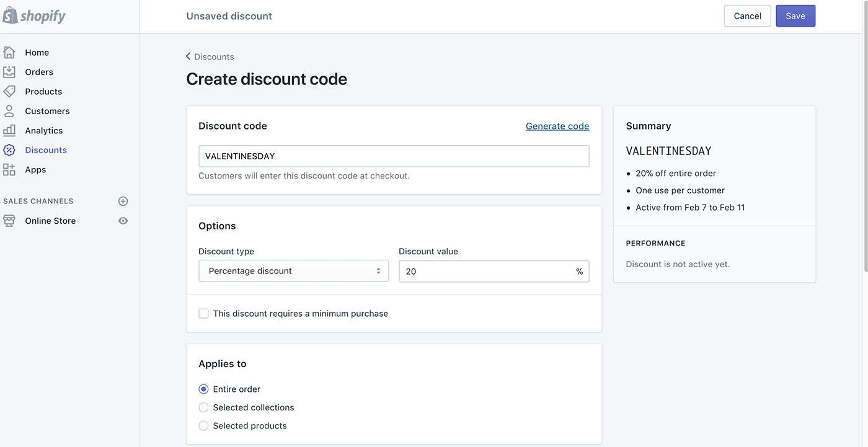The height and width of the screenshot is (447, 868).
Task: Click the Home house icon
Action: point(9,52)
